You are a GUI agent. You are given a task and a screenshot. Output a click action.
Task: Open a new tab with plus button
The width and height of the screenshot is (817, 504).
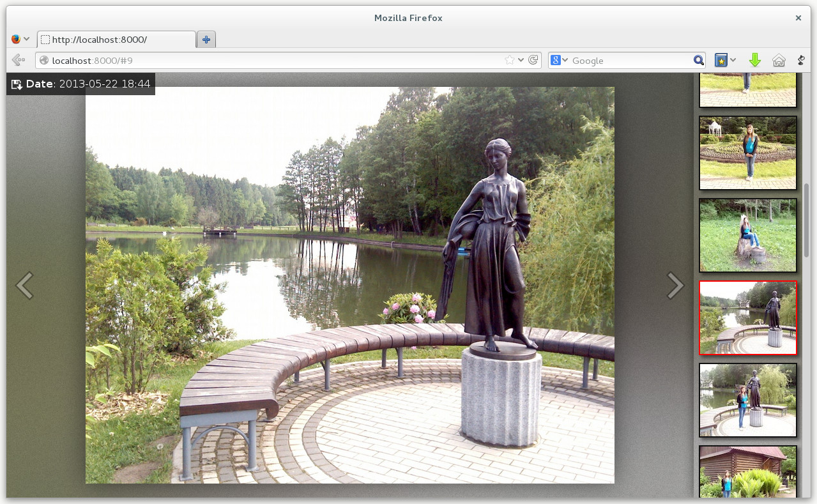click(206, 40)
